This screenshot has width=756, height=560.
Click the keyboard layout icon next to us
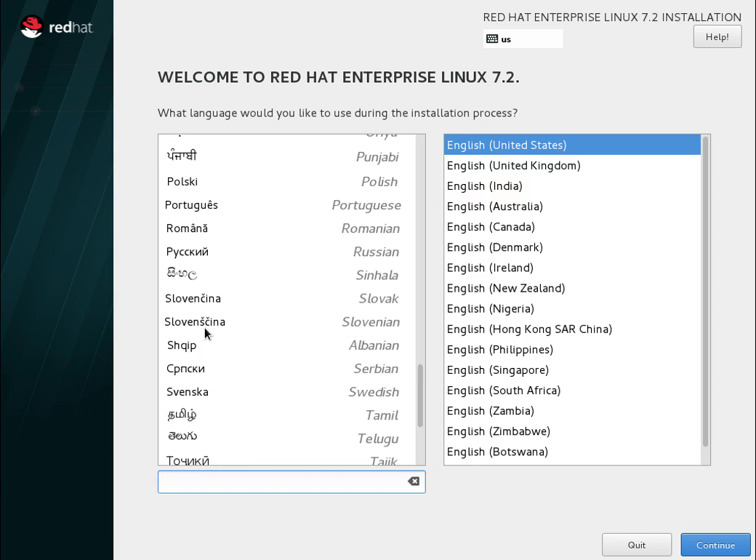[492, 39]
